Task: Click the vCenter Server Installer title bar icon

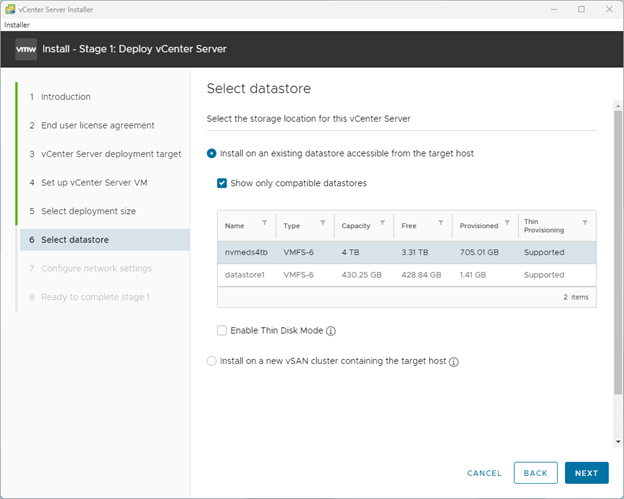Action: [10, 9]
